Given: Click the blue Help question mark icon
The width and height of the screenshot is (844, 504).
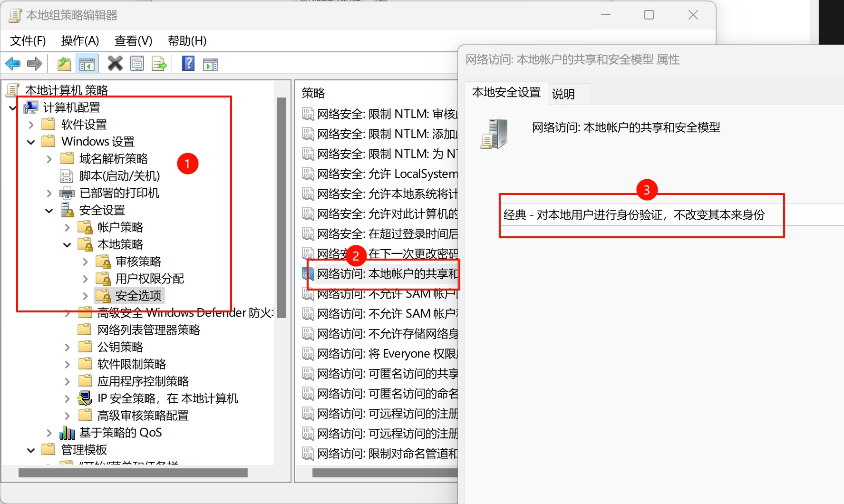Looking at the screenshot, I should coord(188,64).
